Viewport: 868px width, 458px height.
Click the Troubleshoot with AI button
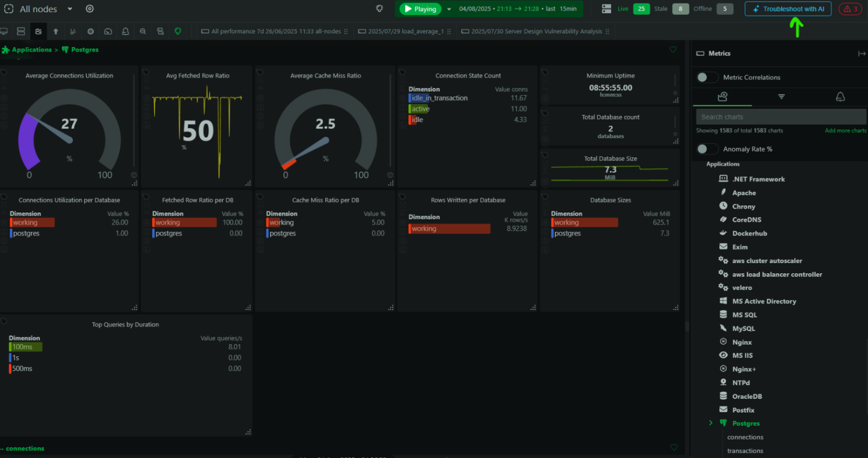pos(788,9)
